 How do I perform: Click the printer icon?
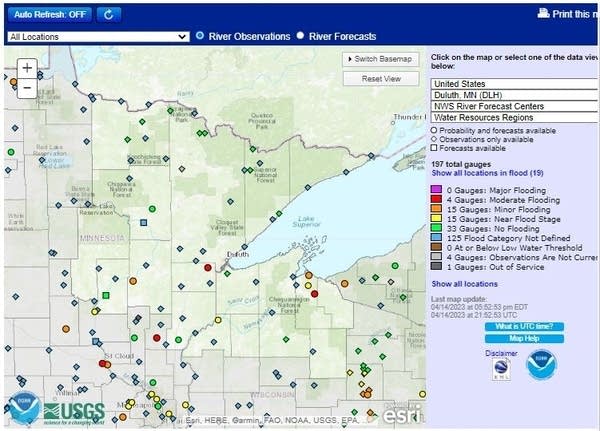tap(543, 13)
